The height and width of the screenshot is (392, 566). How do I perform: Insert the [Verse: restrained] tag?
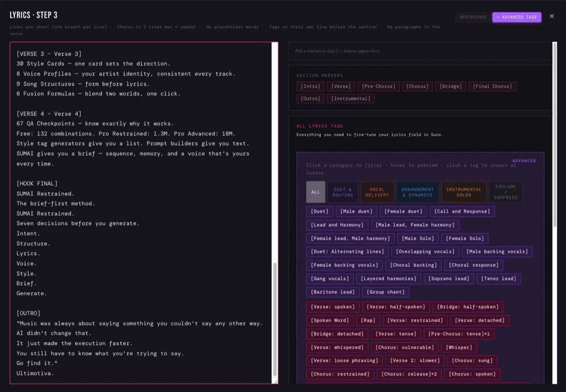click(x=415, y=320)
